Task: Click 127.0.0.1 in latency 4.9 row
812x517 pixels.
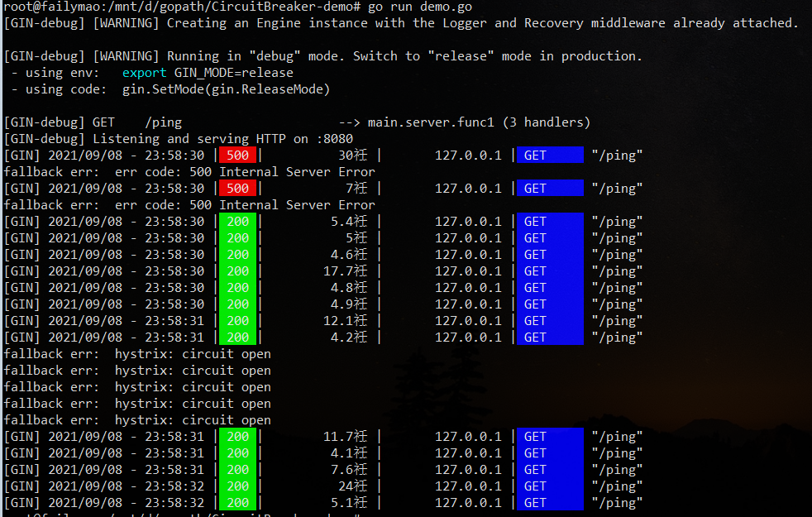Action: [x=468, y=304]
